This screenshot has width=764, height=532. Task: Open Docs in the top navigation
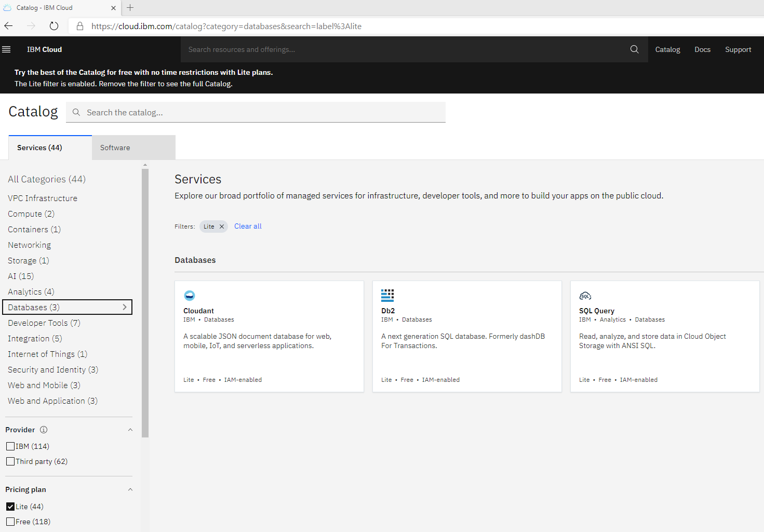click(702, 49)
